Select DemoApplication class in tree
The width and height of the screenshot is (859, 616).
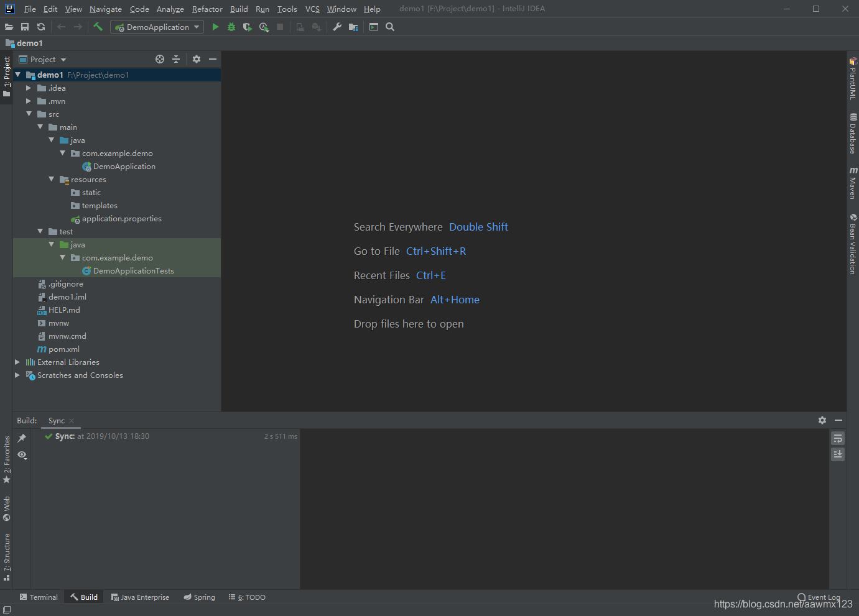[124, 166]
